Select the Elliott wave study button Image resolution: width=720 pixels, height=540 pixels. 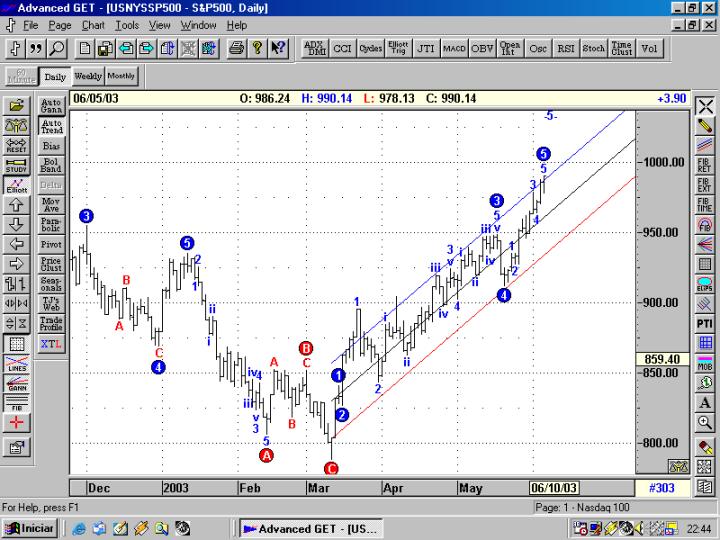[17, 185]
